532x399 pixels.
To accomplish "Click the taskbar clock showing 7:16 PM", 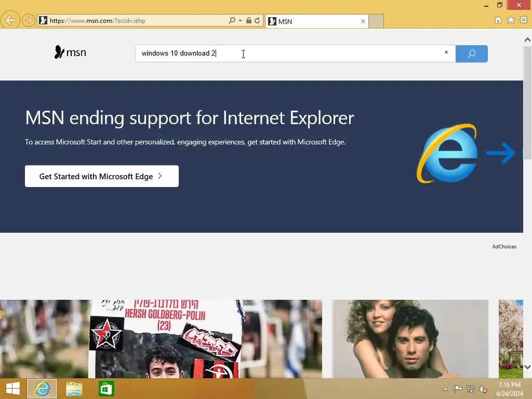I will [509, 389].
